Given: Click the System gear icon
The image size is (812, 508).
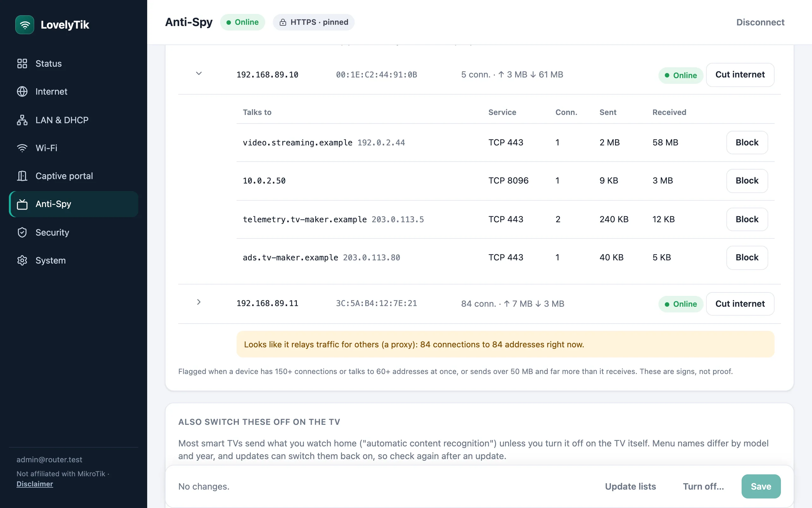Looking at the screenshot, I should tap(22, 260).
